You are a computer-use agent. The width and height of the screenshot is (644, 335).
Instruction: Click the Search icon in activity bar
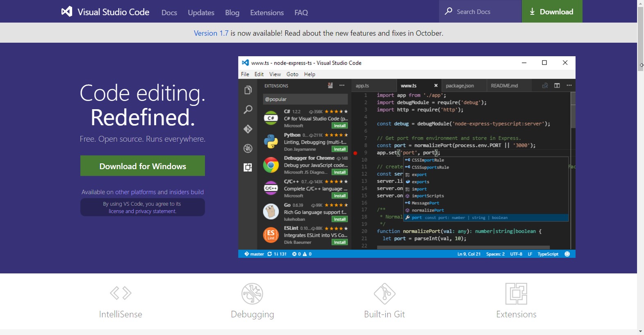tap(248, 110)
